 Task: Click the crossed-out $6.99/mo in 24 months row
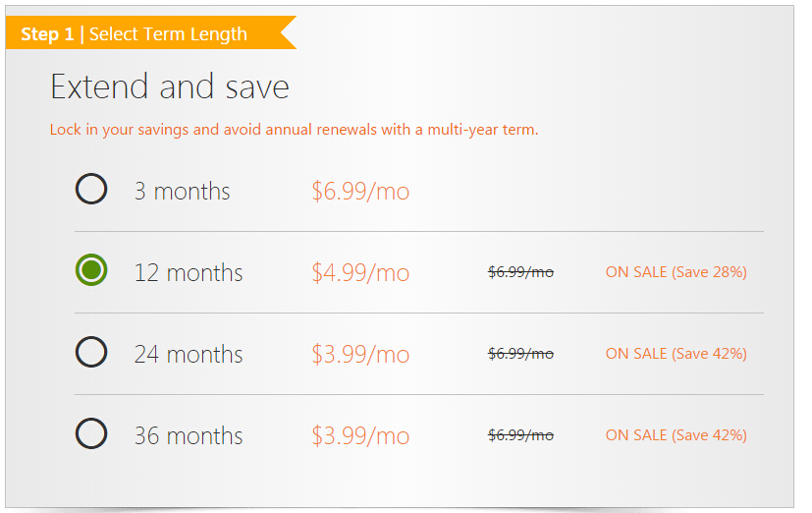(x=520, y=354)
